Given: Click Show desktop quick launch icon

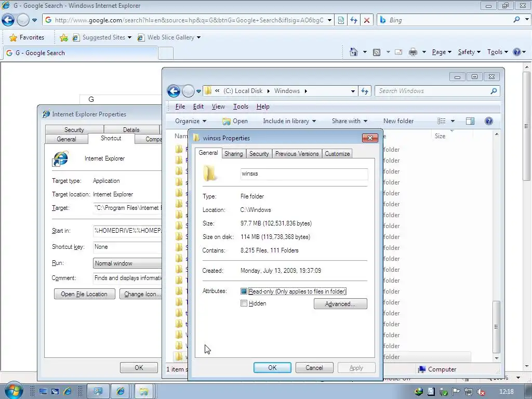Looking at the screenshot, I should click(43, 392).
